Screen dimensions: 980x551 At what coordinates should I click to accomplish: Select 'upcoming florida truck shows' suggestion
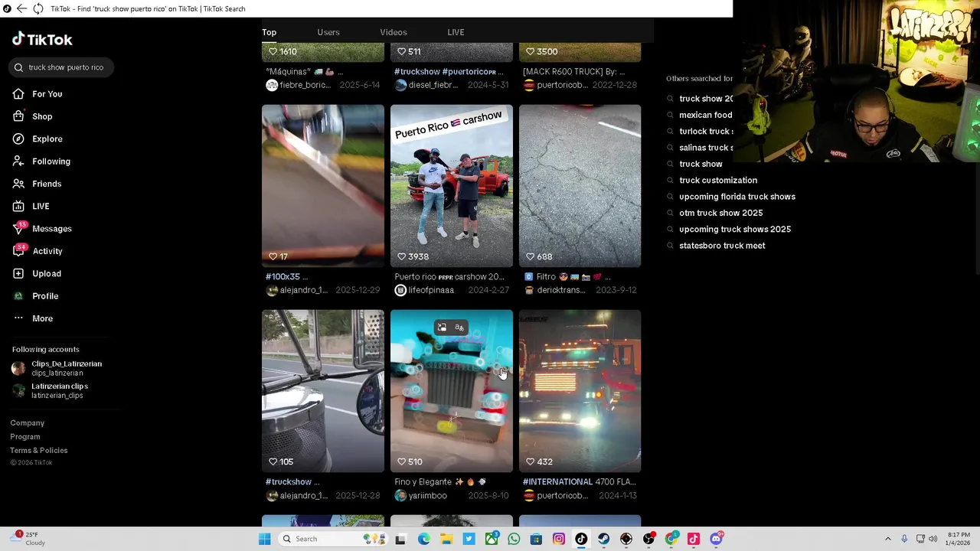[x=737, y=197]
